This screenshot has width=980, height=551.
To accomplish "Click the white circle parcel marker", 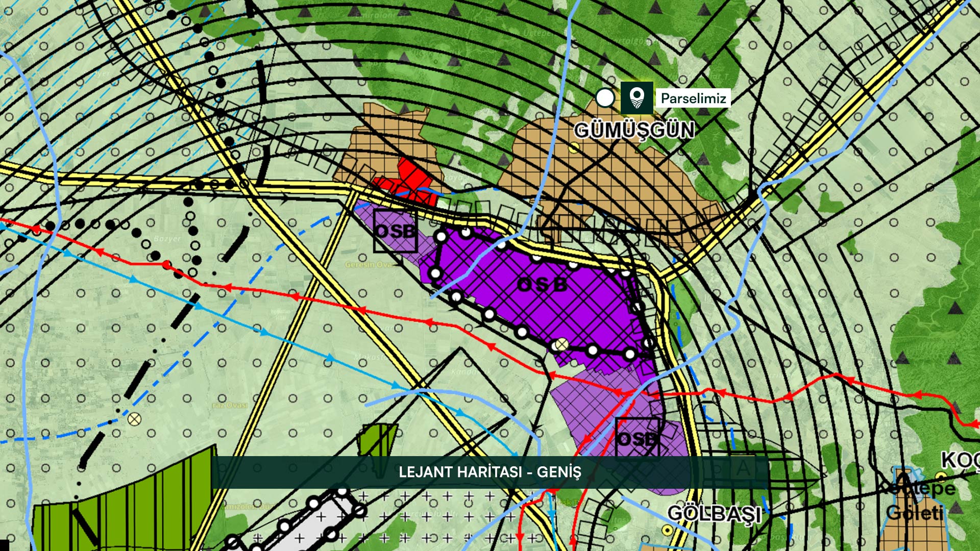I will click(605, 97).
